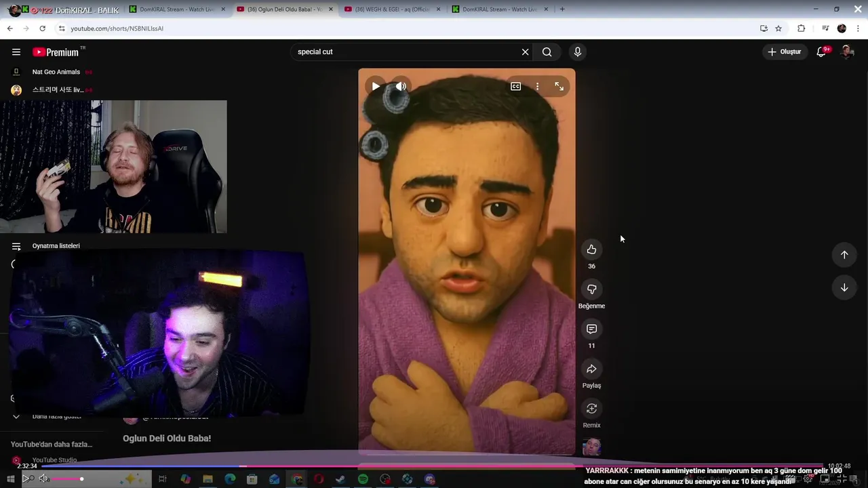Viewport: 868px width, 488px height.
Task: Seek on the stream progress bar
Action: tap(434, 466)
